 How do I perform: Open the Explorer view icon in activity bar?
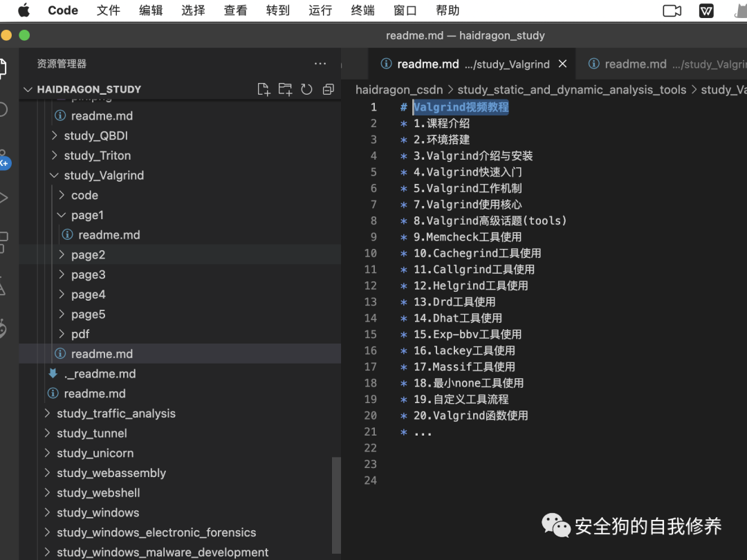click(x=3, y=68)
